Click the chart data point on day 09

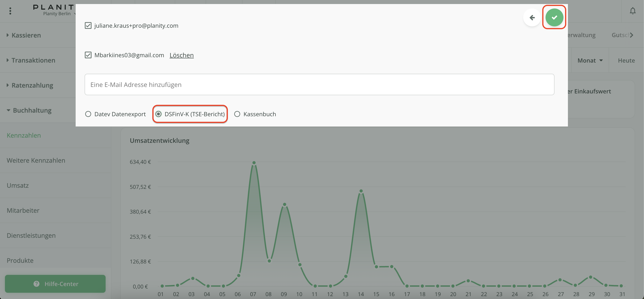click(x=284, y=204)
